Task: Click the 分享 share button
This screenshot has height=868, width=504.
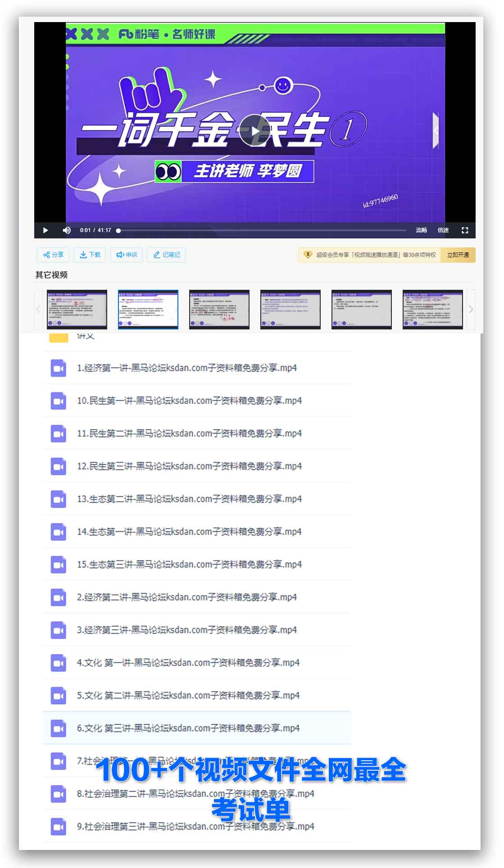Action: pyautogui.click(x=53, y=255)
